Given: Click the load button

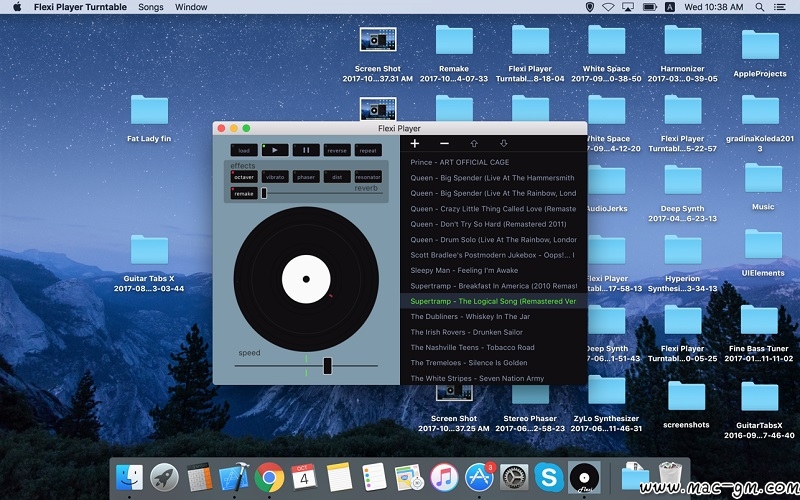Looking at the screenshot, I should click(x=244, y=150).
